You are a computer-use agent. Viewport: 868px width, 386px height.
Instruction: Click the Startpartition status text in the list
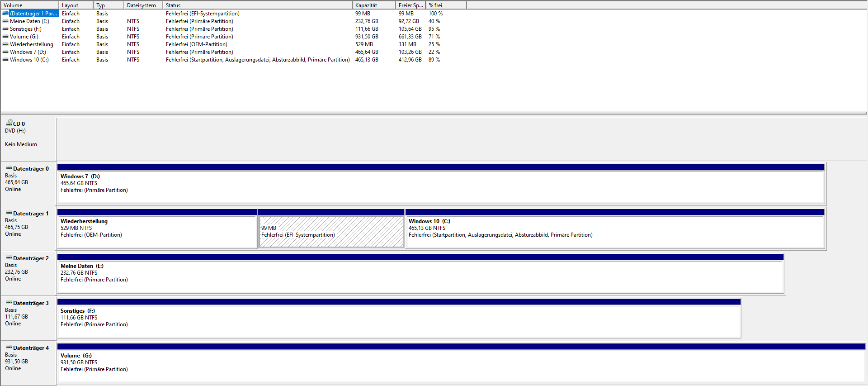pos(258,60)
